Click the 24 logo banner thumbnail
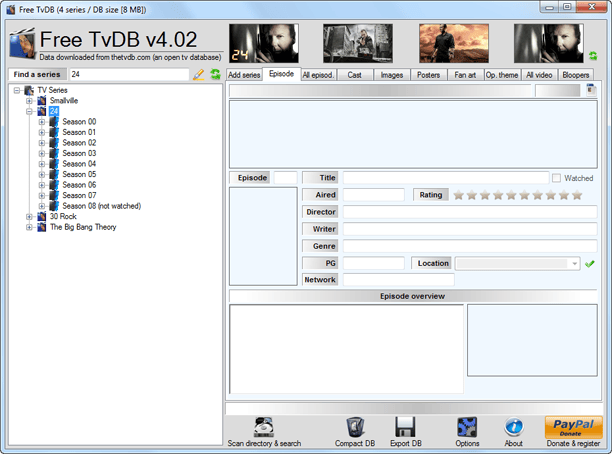The height and width of the screenshot is (454, 612). click(264, 43)
